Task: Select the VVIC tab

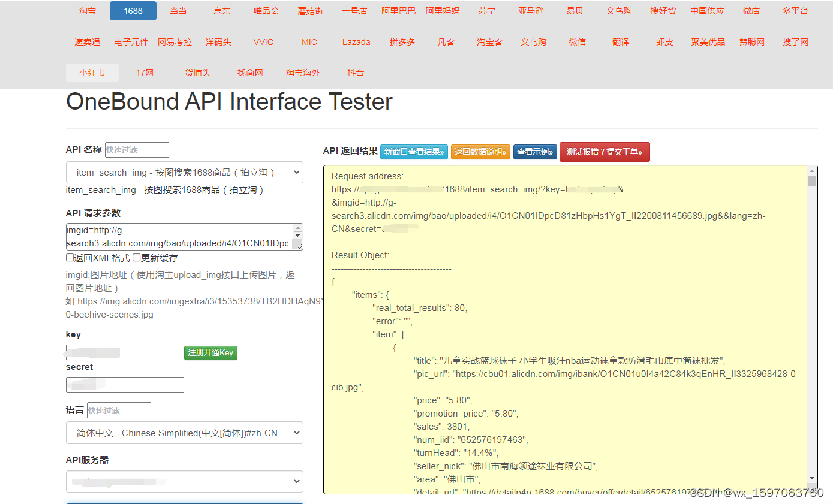Action: pos(263,42)
